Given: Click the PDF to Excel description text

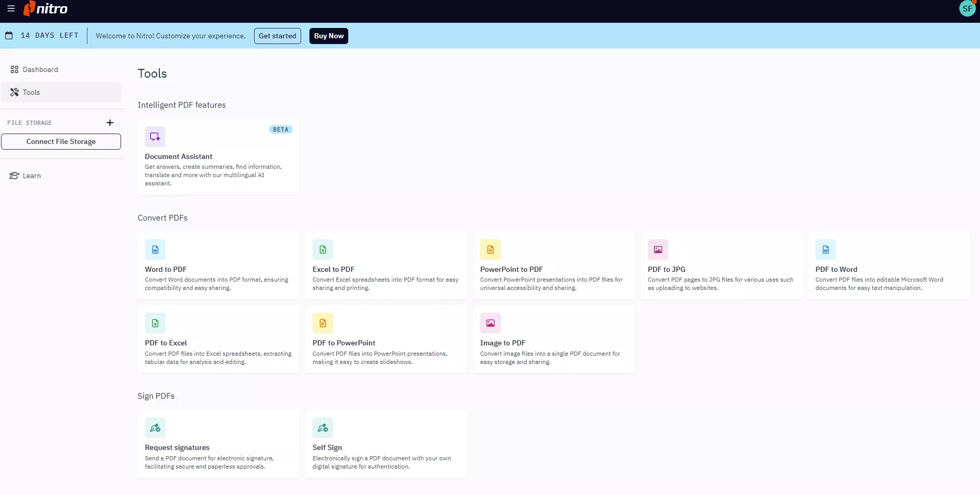Looking at the screenshot, I should [218, 358].
